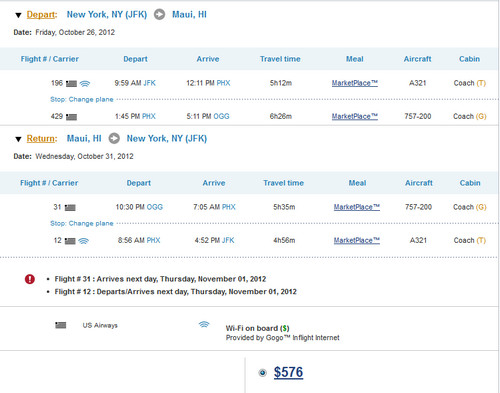
Task: Open MarketPlace meal link for flight 31
Action: click(x=357, y=207)
